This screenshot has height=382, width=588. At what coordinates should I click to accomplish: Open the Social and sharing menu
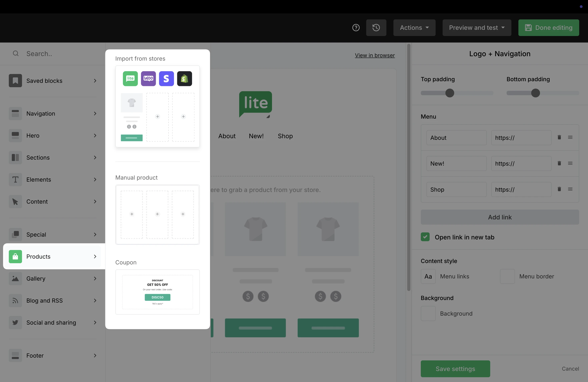53,322
